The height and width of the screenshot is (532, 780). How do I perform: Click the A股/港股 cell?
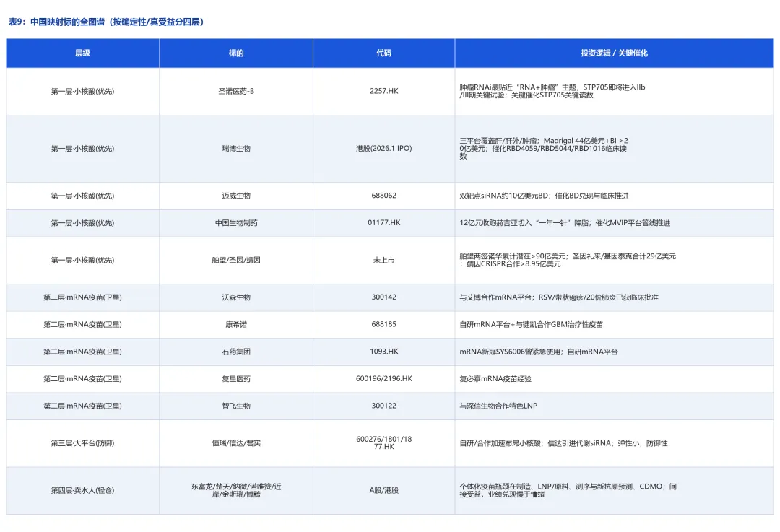tap(384, 490)
